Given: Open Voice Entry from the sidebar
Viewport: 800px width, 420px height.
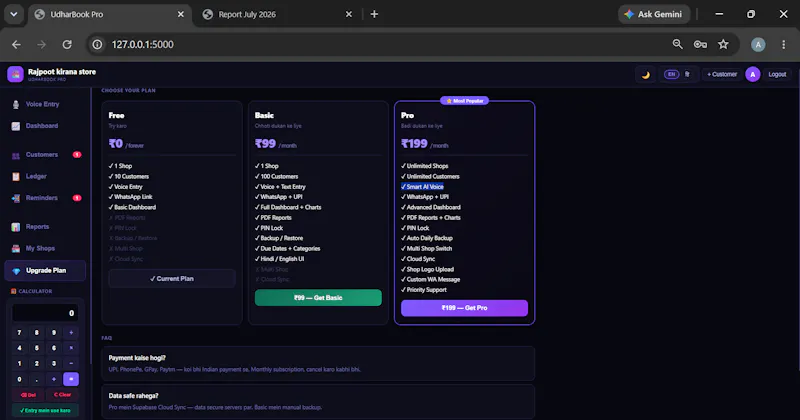Looking at the screenshot, I should point(45,104).
